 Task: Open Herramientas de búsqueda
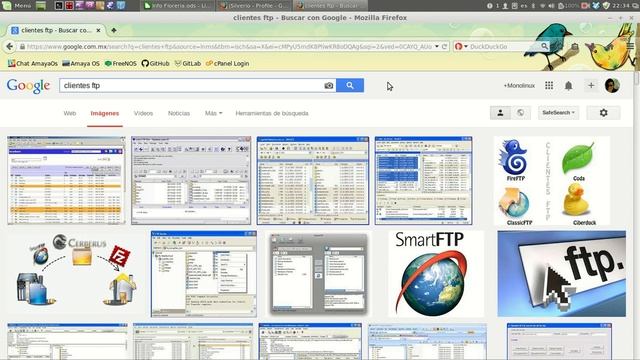tap(272, 113)
